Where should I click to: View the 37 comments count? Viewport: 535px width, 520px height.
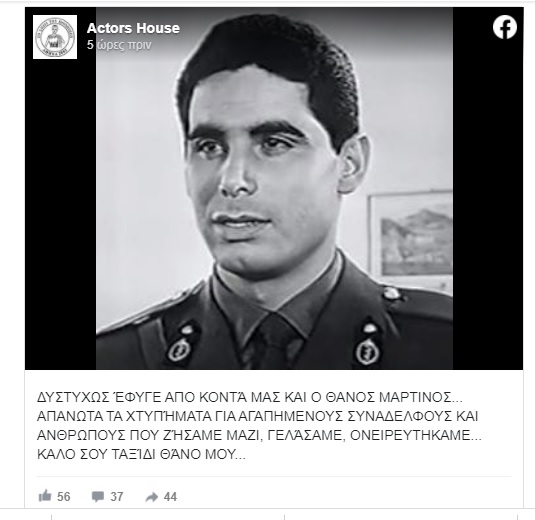117,496
